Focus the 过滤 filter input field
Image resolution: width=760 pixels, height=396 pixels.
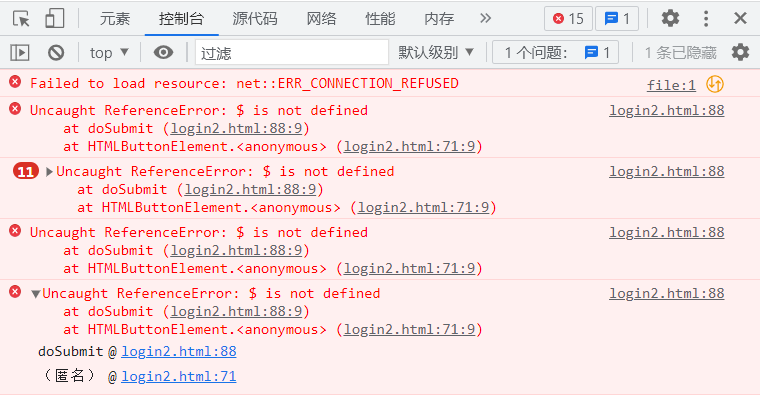click(x=292, y=52)
